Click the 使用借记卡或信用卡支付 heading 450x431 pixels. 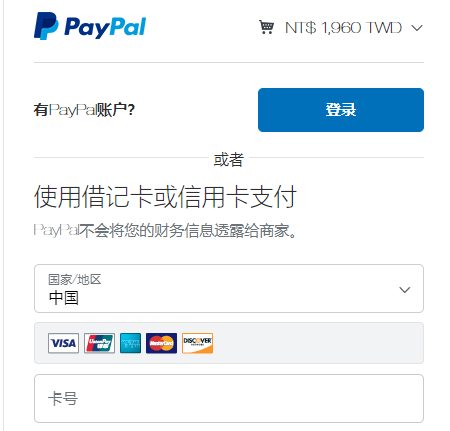(x=165, y=197)
